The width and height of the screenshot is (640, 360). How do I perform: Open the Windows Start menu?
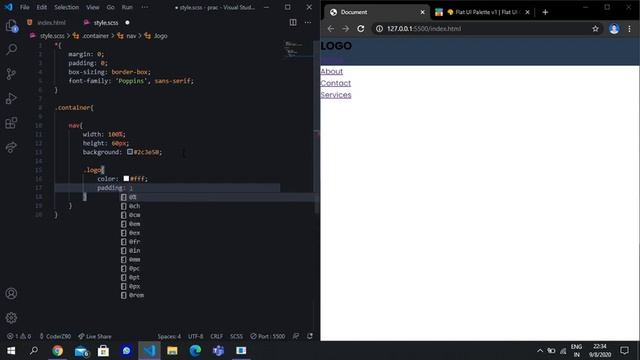pyautogui.click(x=11, y=351)
